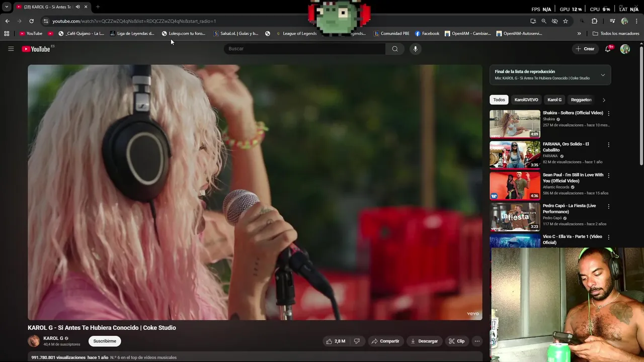This screenshot has width=644, height=362.
Task: Open the Chrome three-dot menu
Action: (x=636, y=21)
